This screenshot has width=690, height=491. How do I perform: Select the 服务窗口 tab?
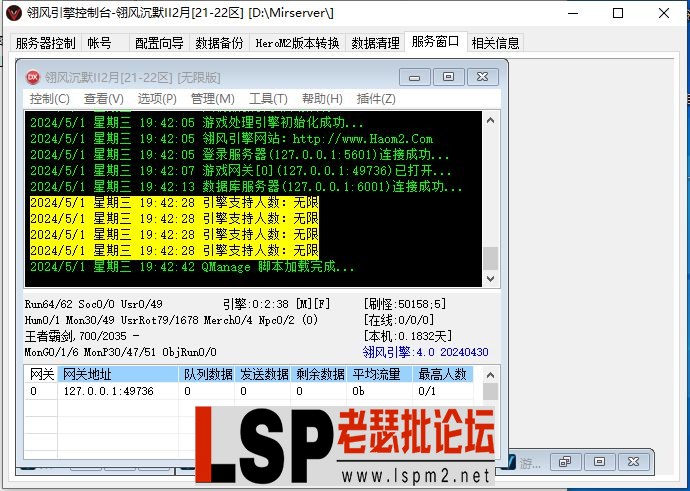click(436, 42)
